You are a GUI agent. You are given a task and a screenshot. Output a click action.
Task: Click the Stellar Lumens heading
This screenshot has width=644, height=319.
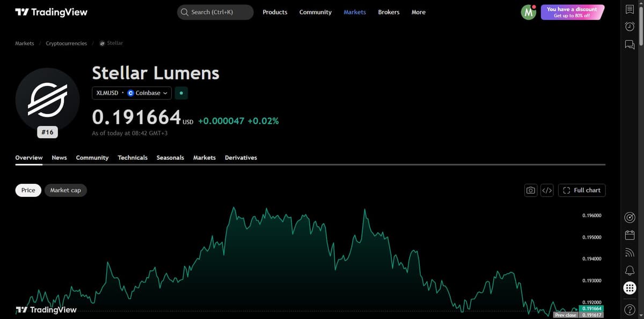[156, 72]
